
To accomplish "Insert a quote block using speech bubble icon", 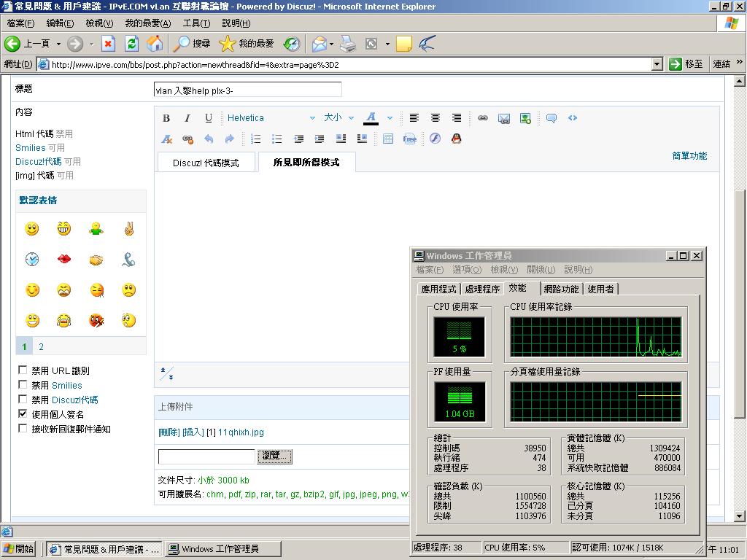I will coord(551,118).
